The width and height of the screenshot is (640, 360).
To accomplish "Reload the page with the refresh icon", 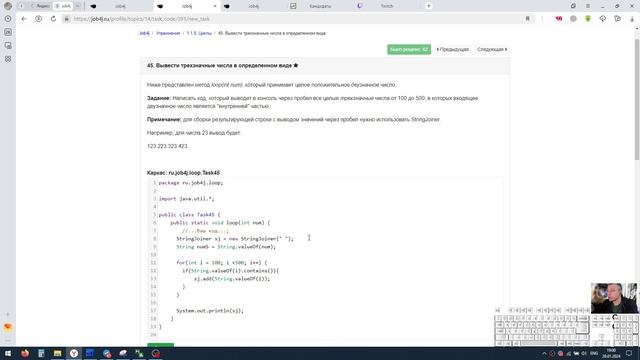I will coord(53,19).
